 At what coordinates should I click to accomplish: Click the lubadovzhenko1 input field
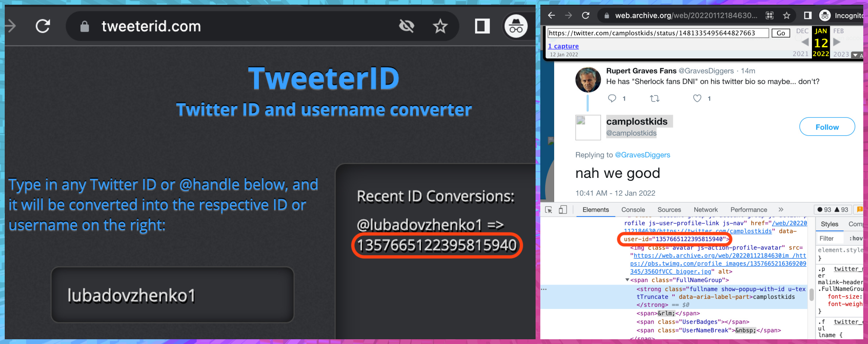tap(172, 295)
